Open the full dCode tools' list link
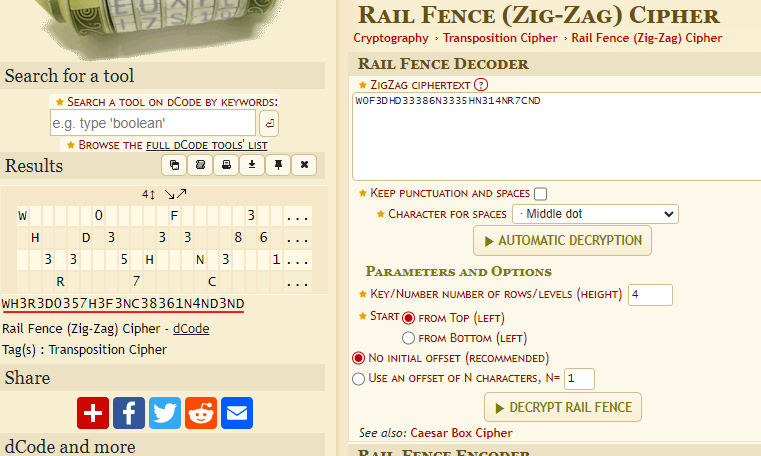Image resolution: width=761 pixels, height=456 pixels. (207, 145)
